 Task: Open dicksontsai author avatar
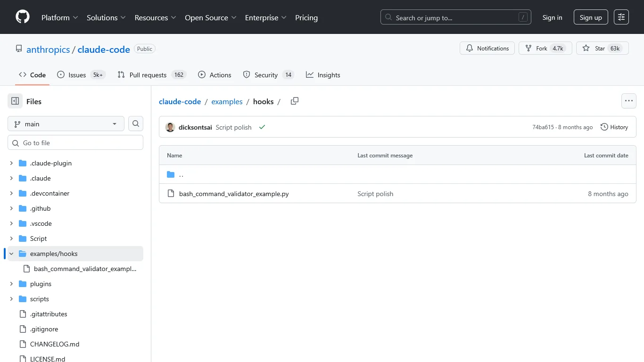(x=170, y=127)
